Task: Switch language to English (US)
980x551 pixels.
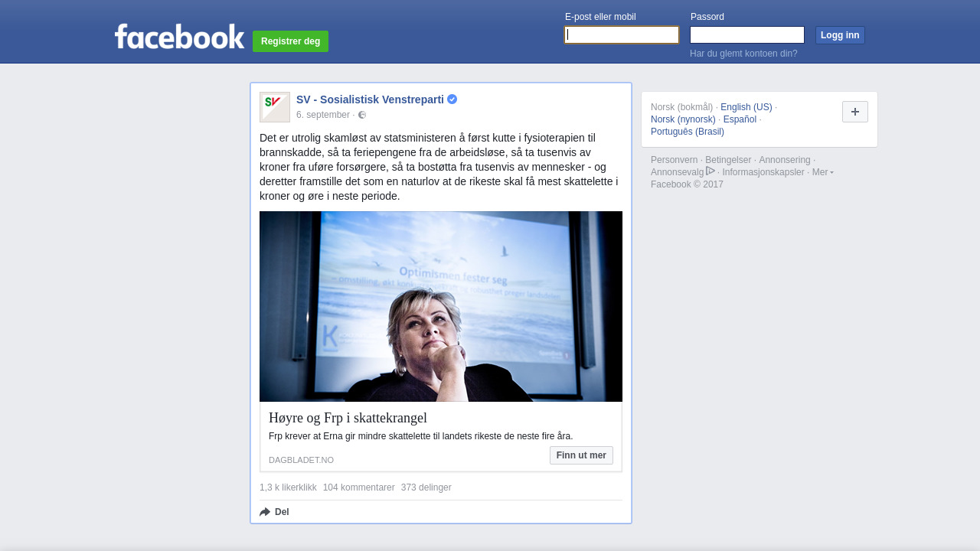Action: click(x=746, y=107)
